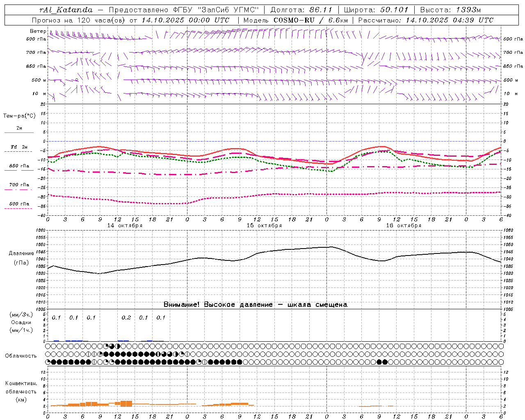525x420 pixels.
Task: Click the '(гПа)' unit under Давление
Action: pyautogui.click(x=21, y=263)
